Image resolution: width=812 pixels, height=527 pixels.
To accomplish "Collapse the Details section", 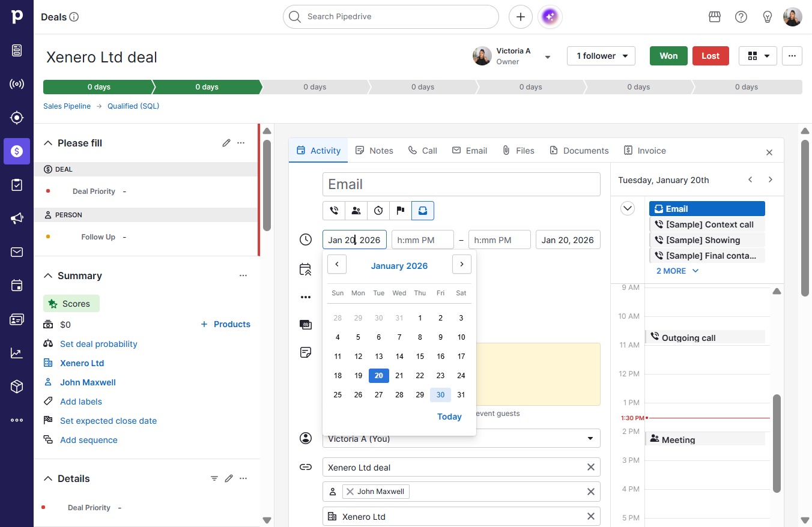I will [x=48, y=478].
